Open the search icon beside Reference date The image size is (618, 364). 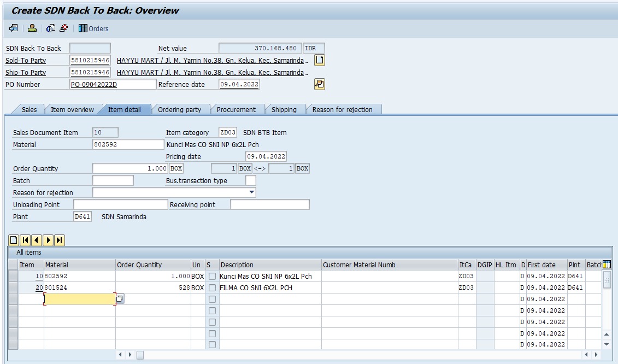[320, 84]
